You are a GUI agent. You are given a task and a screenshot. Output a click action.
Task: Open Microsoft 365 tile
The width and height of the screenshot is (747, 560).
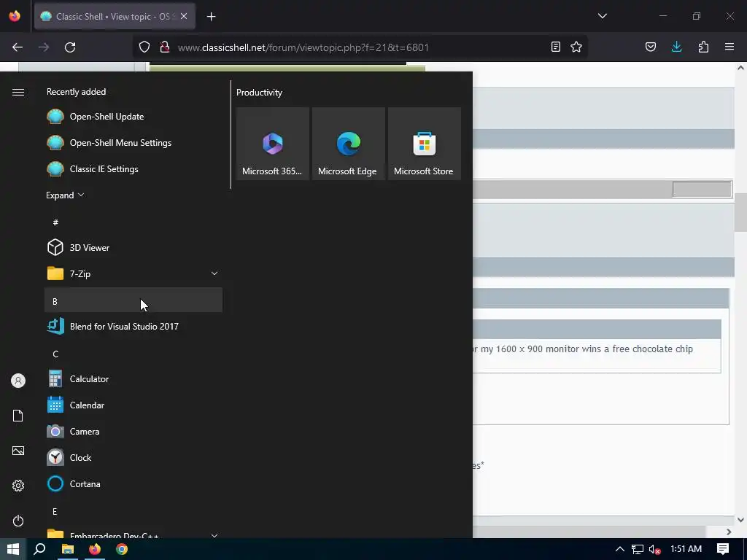pos(273,144)
